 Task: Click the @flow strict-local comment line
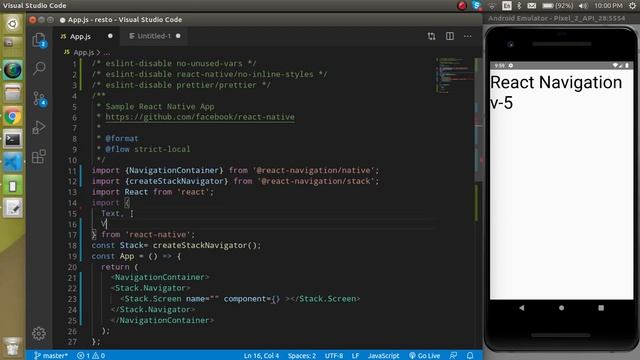click(x=143, y=149)
